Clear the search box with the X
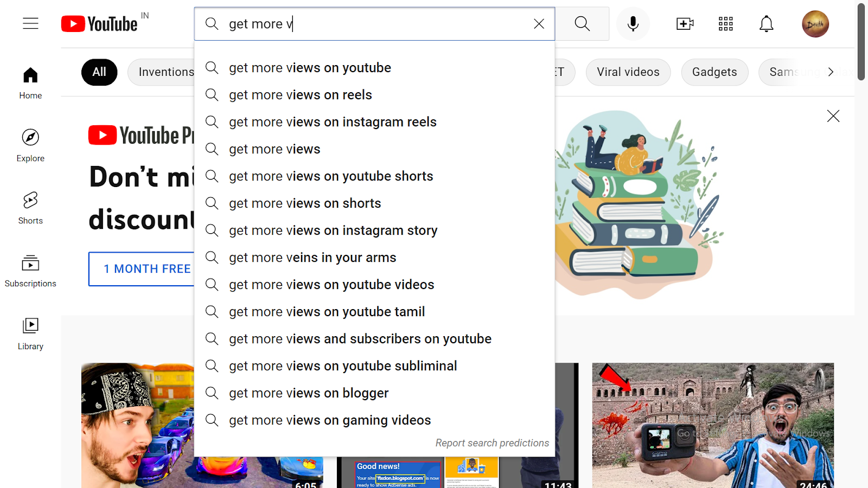The image size is (868, 488). [539, 24]
